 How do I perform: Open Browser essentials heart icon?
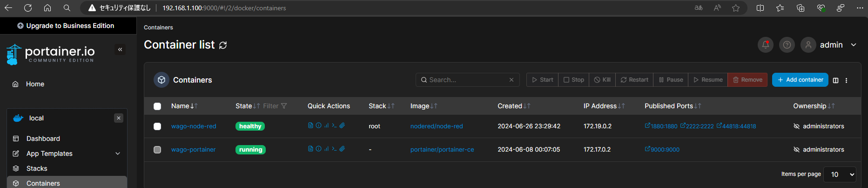click(821, 8)
